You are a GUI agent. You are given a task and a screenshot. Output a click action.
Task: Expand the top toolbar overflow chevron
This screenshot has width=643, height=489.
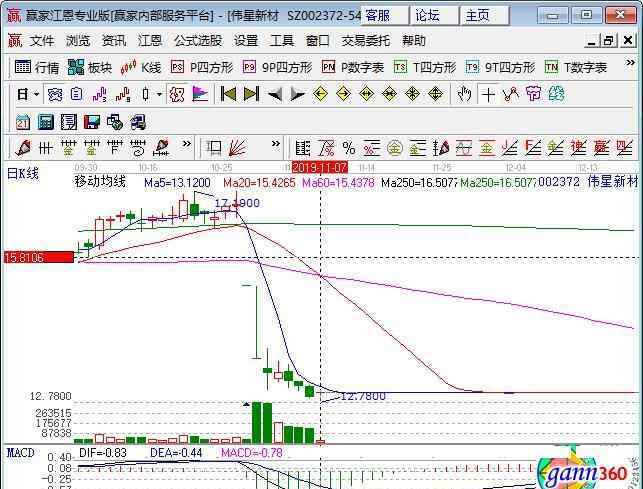(x=630, y=63)
